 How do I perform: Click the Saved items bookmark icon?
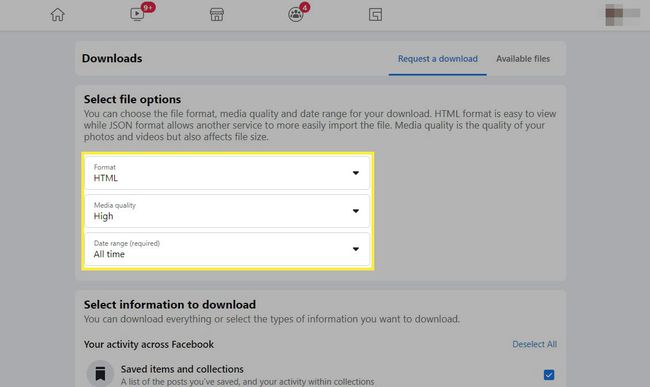point(100,373)
